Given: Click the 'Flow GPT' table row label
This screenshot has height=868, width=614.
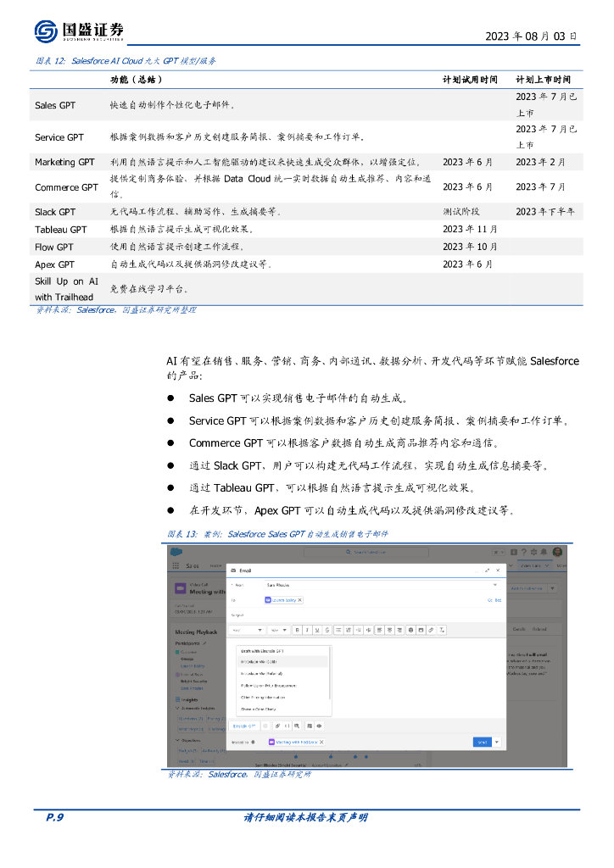Looking at the screenshot, I should (54, 247).
